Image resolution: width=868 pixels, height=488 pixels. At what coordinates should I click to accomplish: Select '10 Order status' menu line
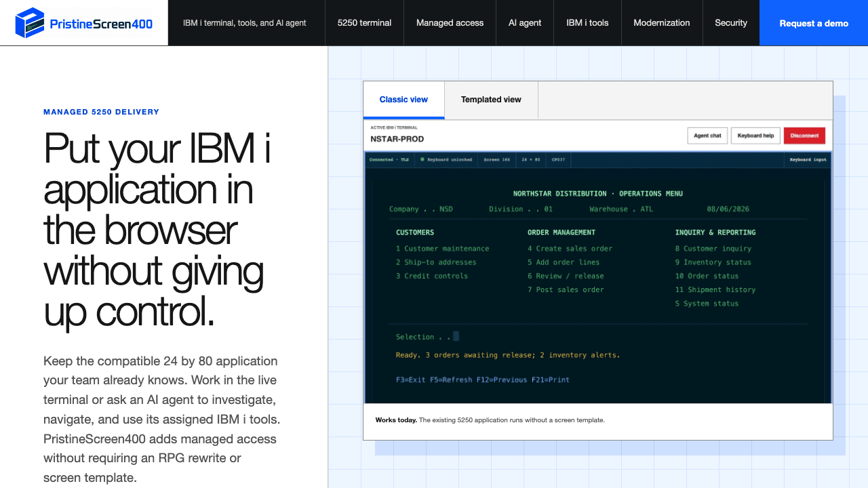(x=707, y=276)
